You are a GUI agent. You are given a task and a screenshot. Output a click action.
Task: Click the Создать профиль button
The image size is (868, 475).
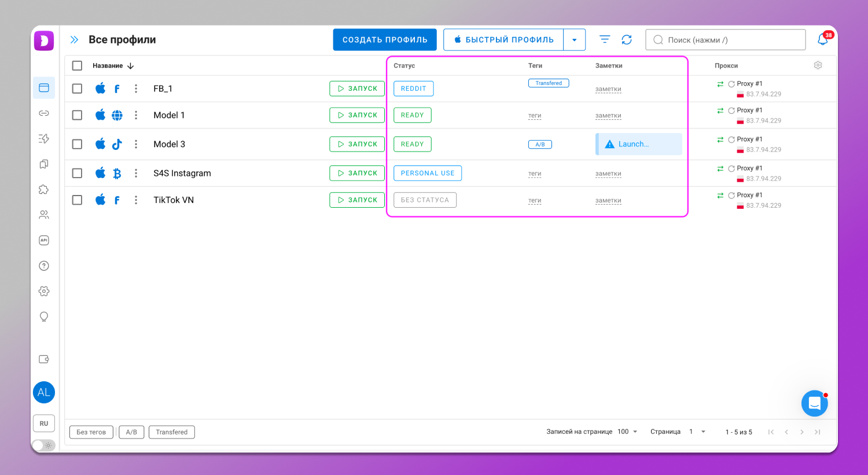coord(385,40)
